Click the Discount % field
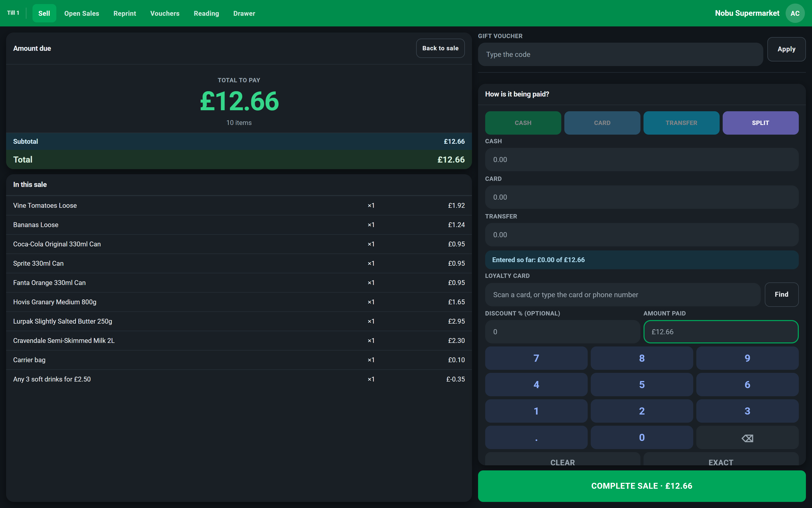The image size is (812, 508). (x=562, y=332)
